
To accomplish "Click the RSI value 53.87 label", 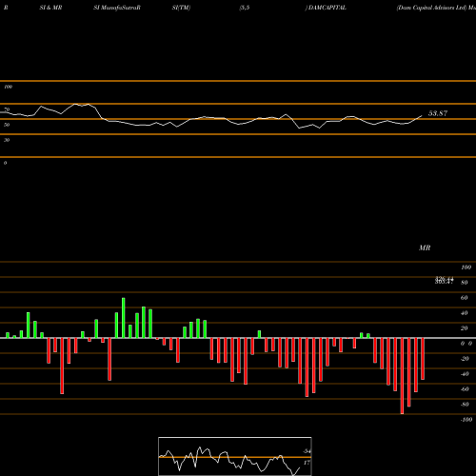I will coord(438,113).
